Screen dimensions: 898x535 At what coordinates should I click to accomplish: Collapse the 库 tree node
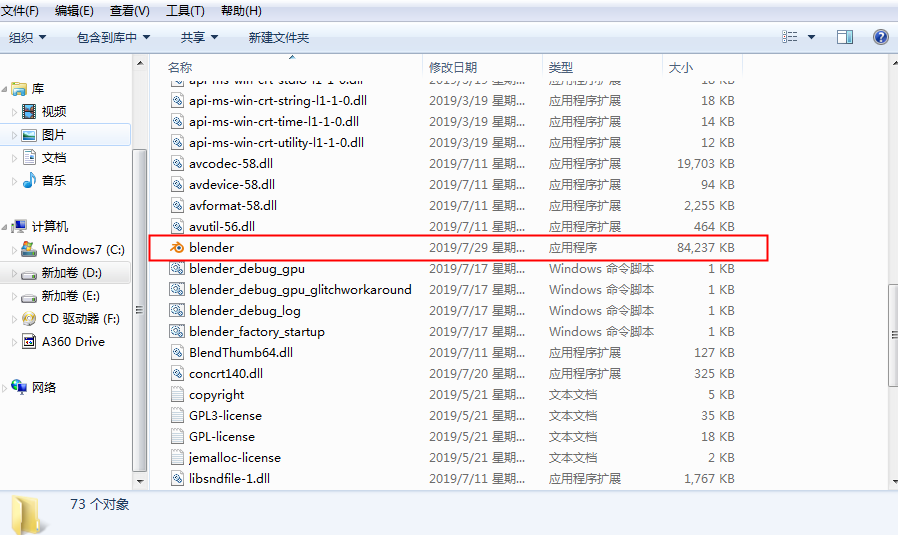click(x=5, y=89)
